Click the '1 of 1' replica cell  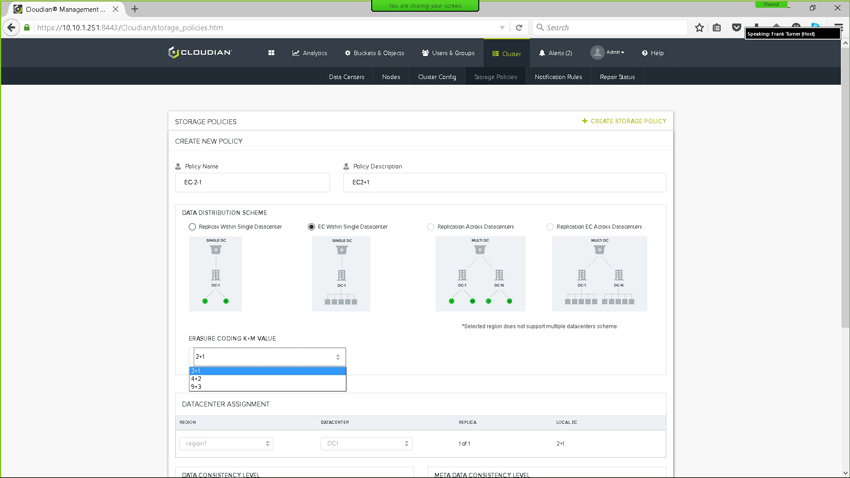tap(464, 443)
